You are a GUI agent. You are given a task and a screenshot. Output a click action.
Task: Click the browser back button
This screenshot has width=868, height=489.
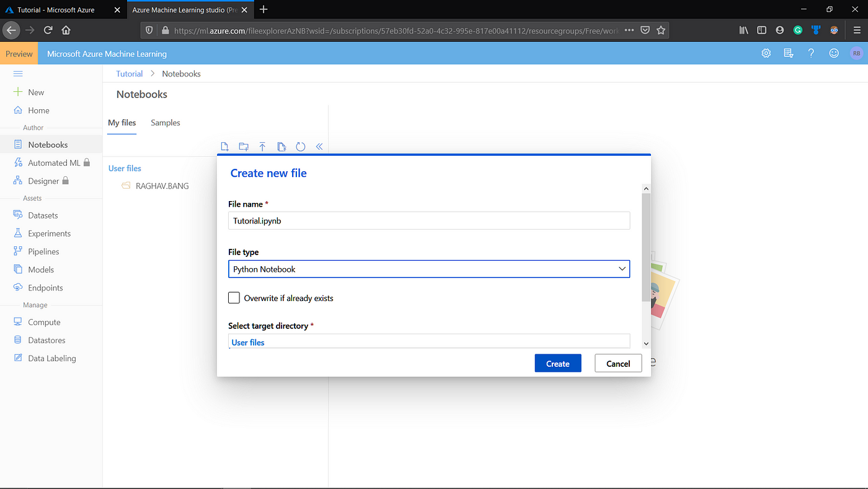click(x=11, y=30)
